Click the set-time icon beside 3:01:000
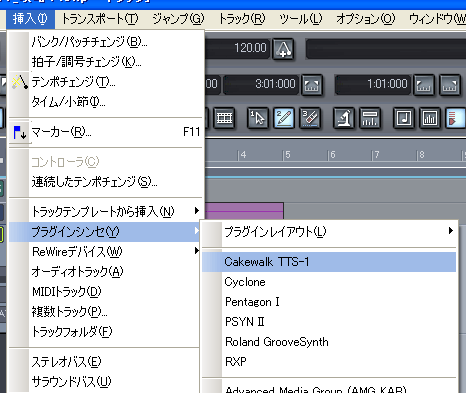 (x=312, y=85)
